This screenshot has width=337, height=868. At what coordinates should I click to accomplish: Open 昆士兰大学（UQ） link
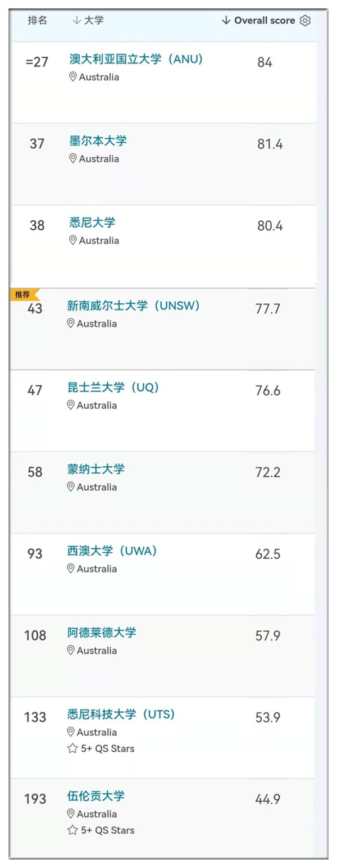(x=113, y=387)
